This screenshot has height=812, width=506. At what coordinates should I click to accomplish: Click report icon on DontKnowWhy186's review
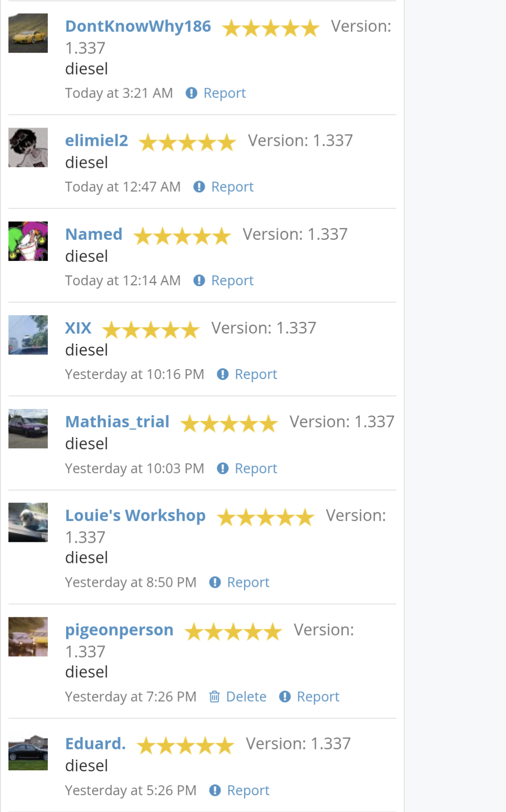coord(191,93)
